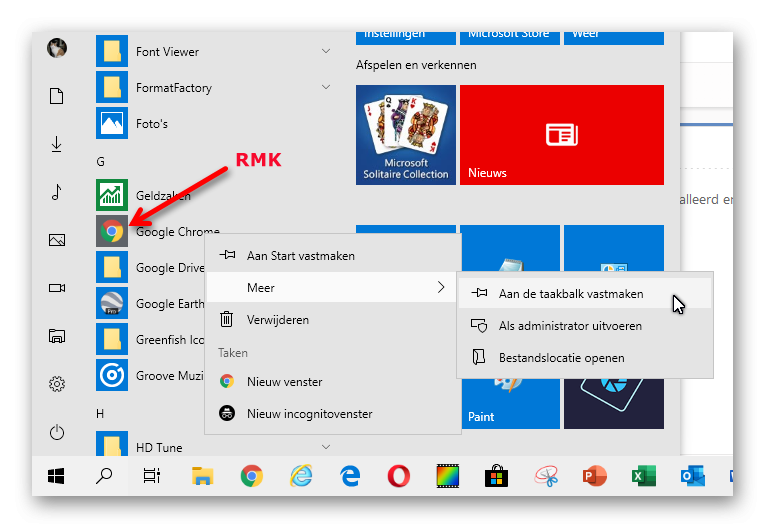Open the Microsoft Solitaire Collection tile
This screenshot has height=528, width=765.
click(406, 135)
